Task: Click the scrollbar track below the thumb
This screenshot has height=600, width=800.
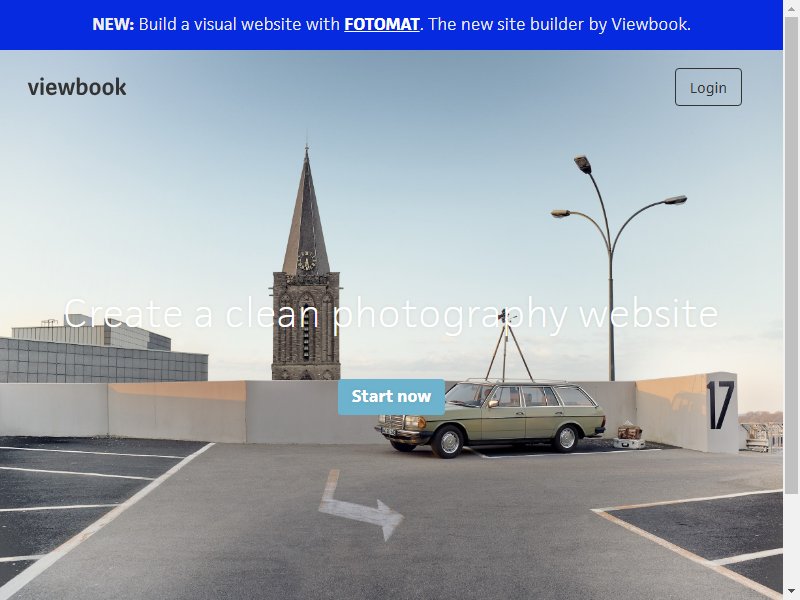Action: point(791,540)
